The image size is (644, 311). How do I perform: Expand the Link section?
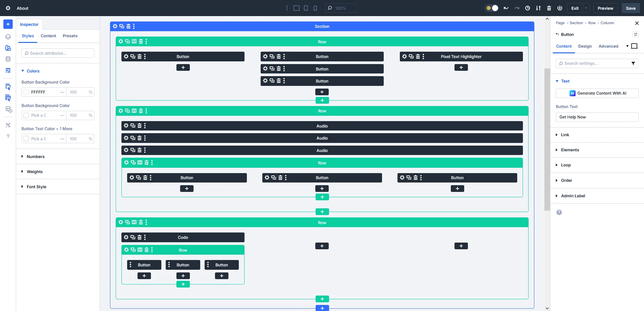pyautogui.click(x=565, y=135)
